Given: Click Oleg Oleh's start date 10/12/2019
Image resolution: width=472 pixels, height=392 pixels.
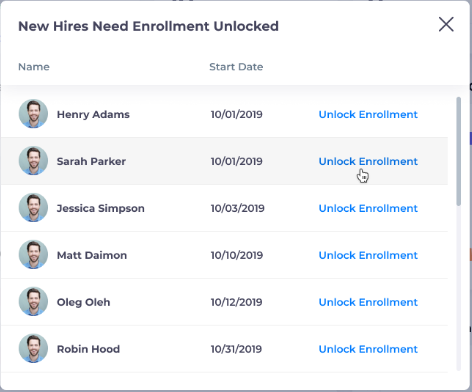Looking at the screenshot, I should tap(236, 302).
